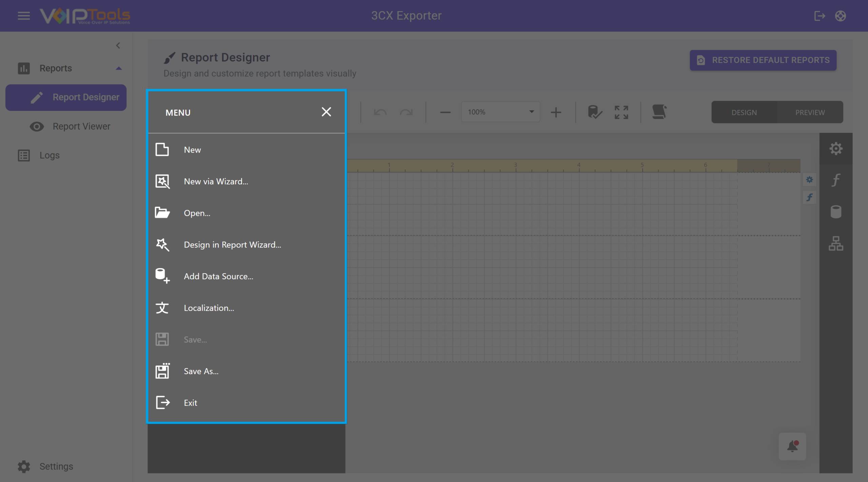This screenshot has width=868, height=482.
Task: Switch to the Design tab
Action: tap(744, 112)
